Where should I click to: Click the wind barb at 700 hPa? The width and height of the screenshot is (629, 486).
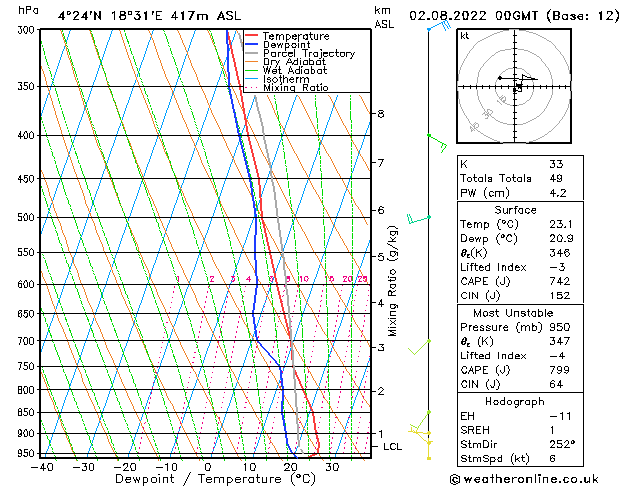[423, 346]
